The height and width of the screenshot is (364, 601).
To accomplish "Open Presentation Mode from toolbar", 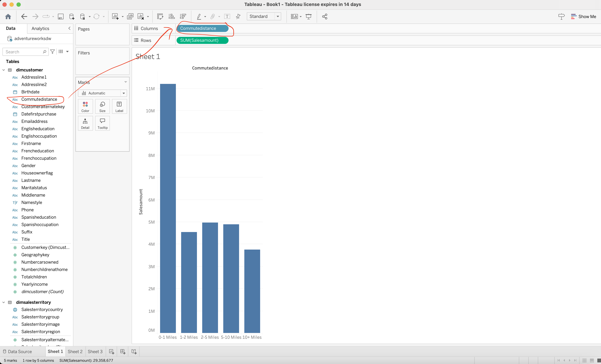I will [309, 16].
